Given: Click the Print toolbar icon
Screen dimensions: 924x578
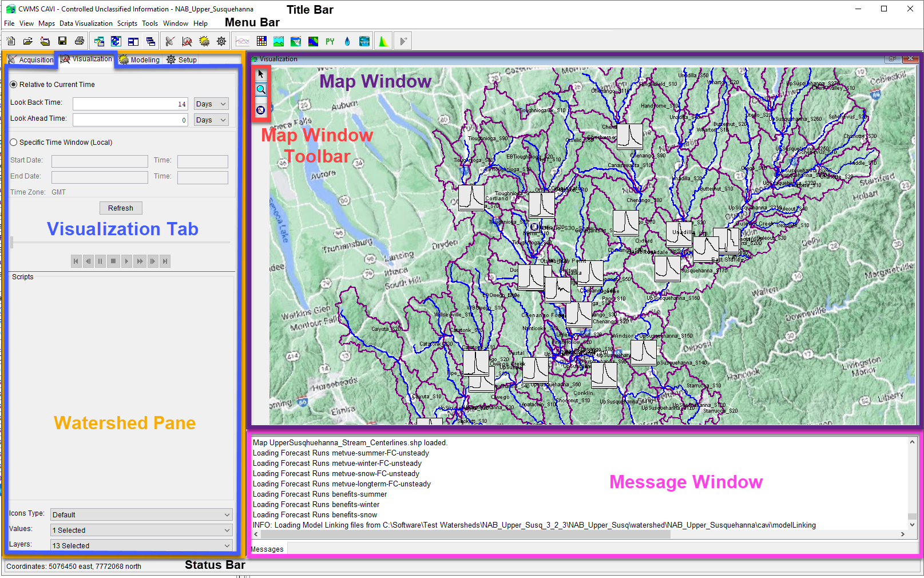Looking at the screenshot, I should coord(80,41).
